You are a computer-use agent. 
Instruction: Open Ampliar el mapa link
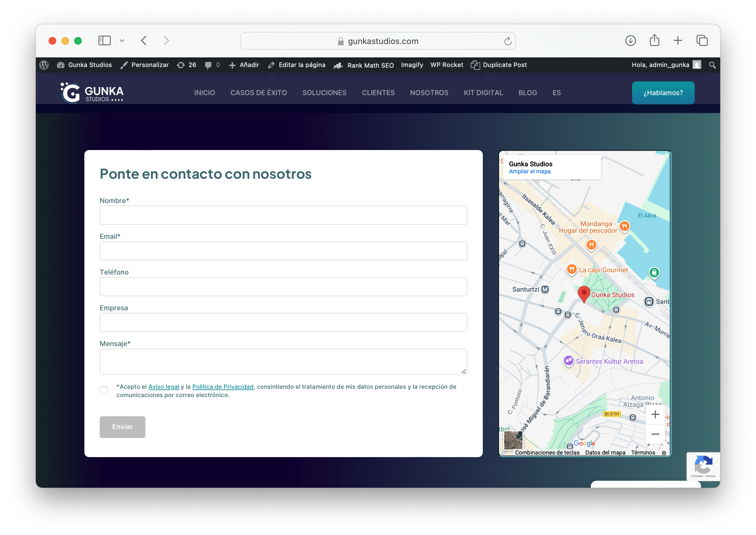[x=529, y=171]
